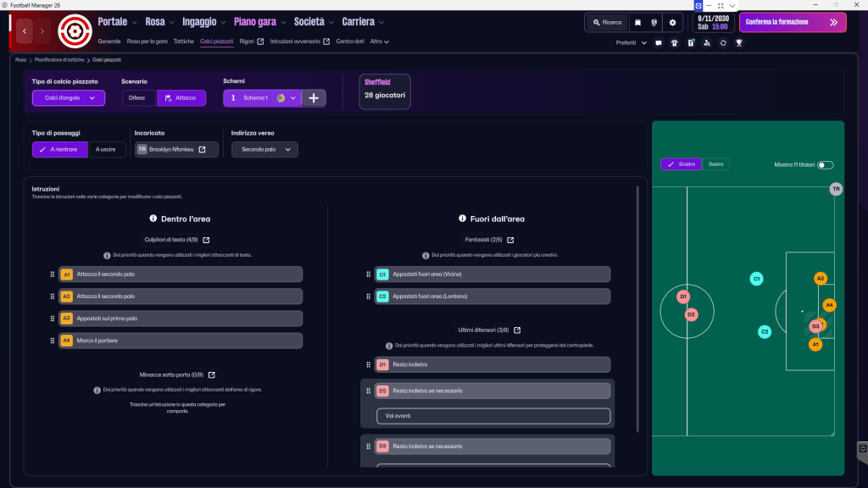
Task: Click info icon beside Dentro l'area heading
Action: tap(153, 218)
